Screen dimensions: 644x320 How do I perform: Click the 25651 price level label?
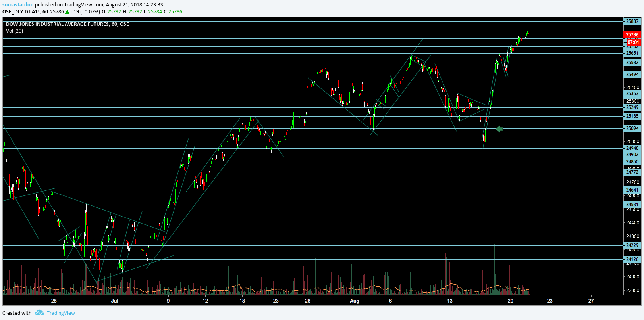click(632, 53)
